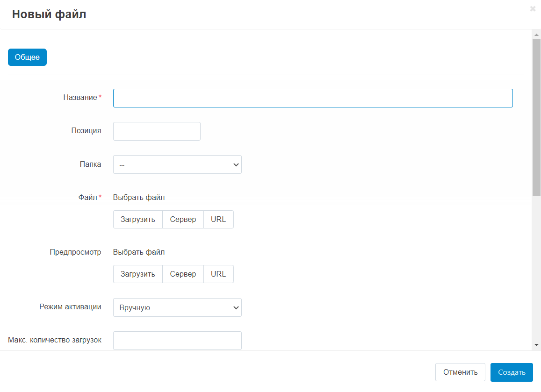
Task: Select Сервер option under Файл
Action: coord(183,220)
